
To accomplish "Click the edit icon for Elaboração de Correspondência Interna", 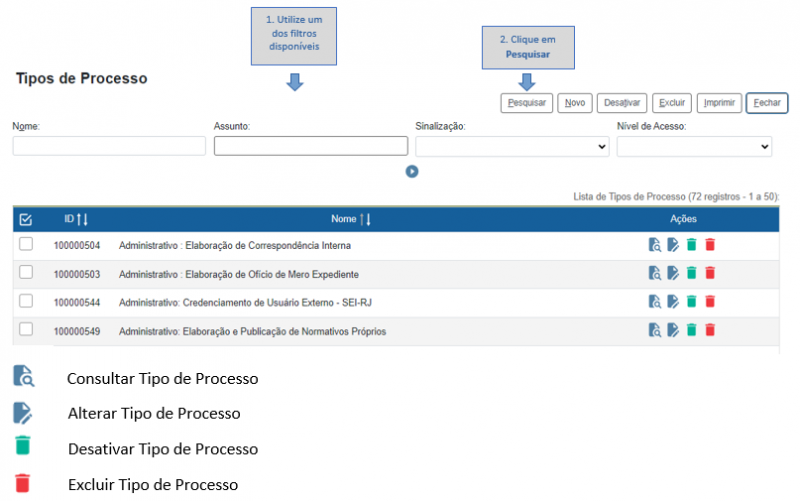I will tap(672, 245).
